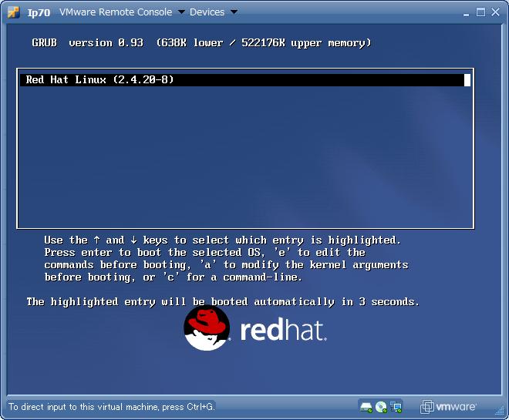Click the CD/DVD drive status icon
Viewport: 509px width, 420px height.
click(381, 407)
